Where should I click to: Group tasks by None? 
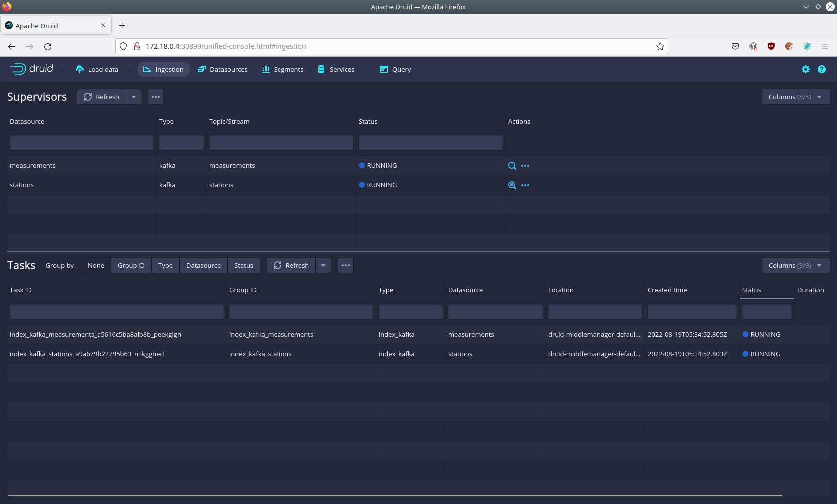96,265
